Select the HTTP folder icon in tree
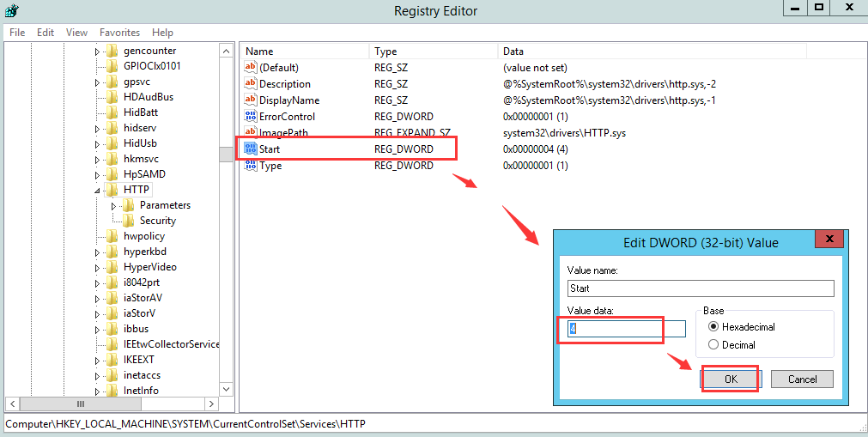This screenshot has height=437, width=868. (x=112, y=190)
